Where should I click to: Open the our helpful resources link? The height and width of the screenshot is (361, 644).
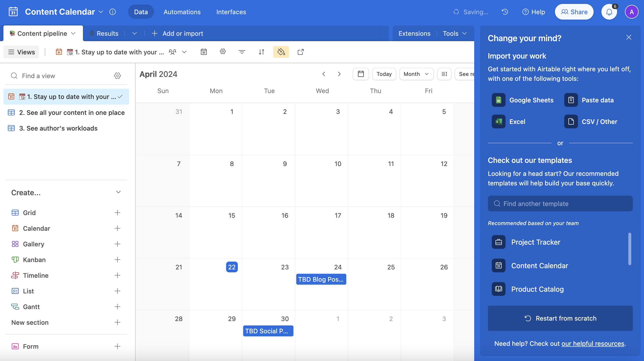click(x=593, y=343)
